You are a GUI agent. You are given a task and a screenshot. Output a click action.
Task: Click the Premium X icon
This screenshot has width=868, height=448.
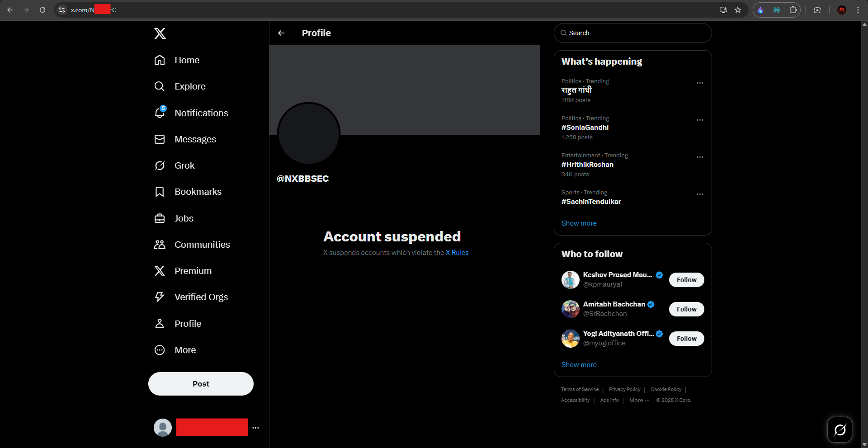coord(160,271)
